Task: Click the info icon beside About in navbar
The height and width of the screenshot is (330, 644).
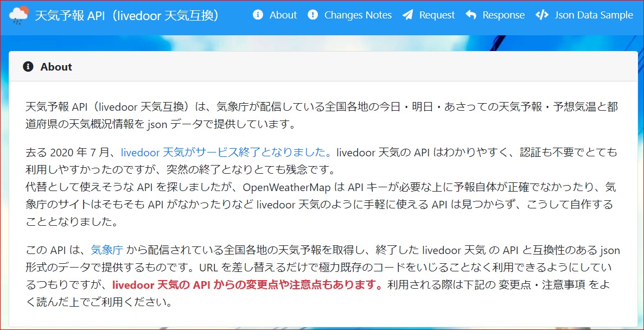Action: 258,15
